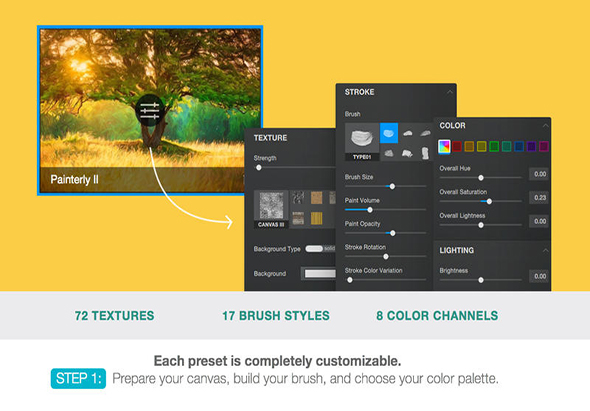The width and height of the screenshot is (590, 411).
Task: Choose the tan paper texture thumbnail
Action: [x=316, y=198]
